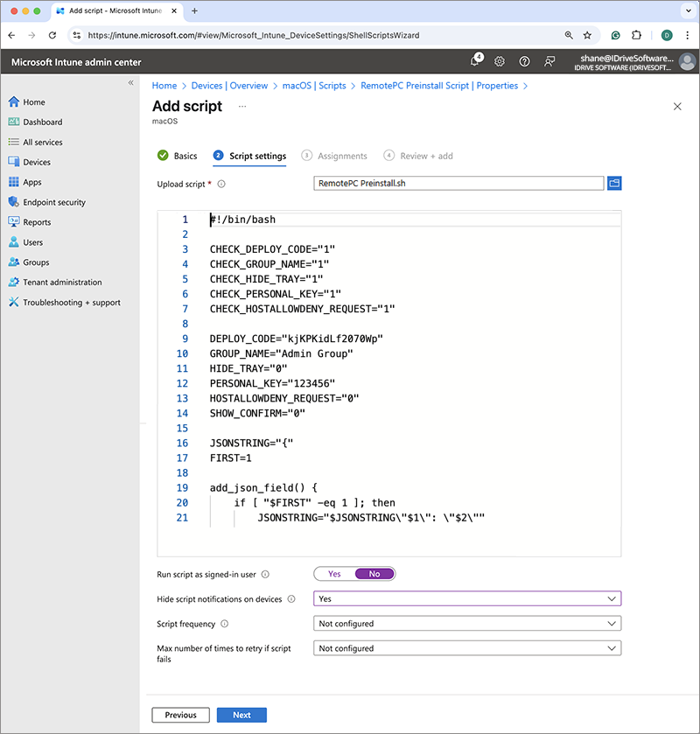Open the Script frequency dropdown
Image resolution: width=700 pixels, height=734 pixels.
click(467, 624)
